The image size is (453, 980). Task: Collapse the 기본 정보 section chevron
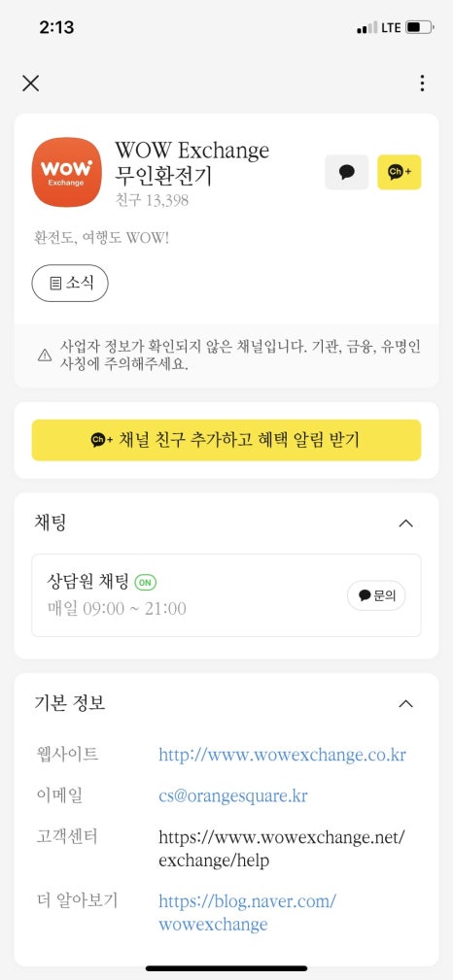406,704
